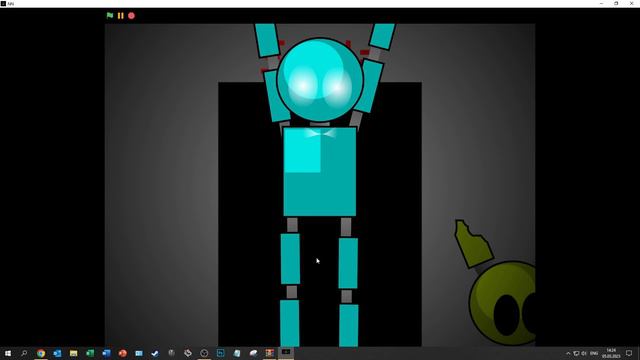Open the Photoshop icon in the taskbar
The image size is (640, 360).
point(220,353)
